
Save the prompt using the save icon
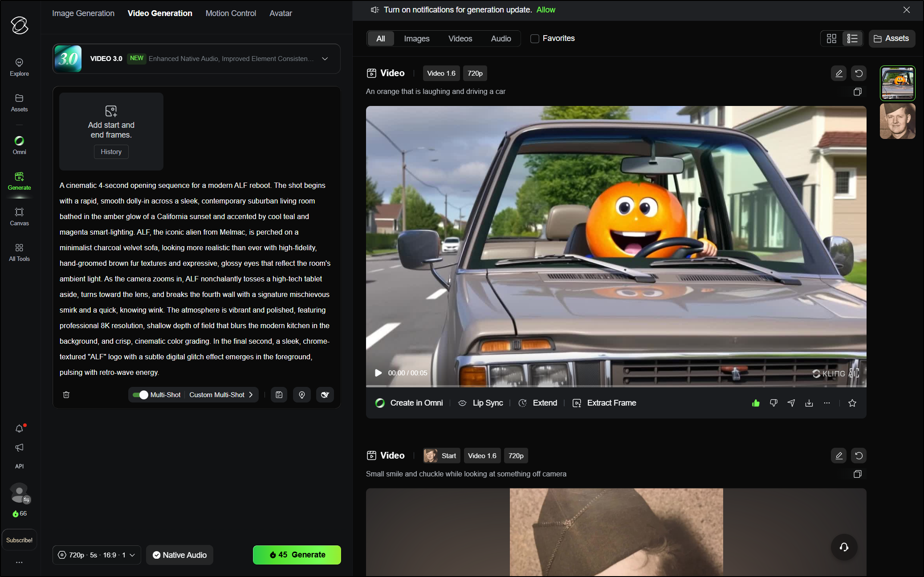coord(279,394)
